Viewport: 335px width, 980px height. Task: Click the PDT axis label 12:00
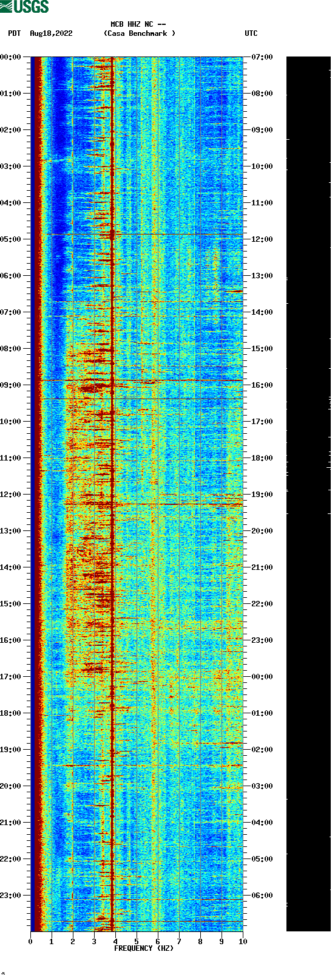(x=11, y=495)
